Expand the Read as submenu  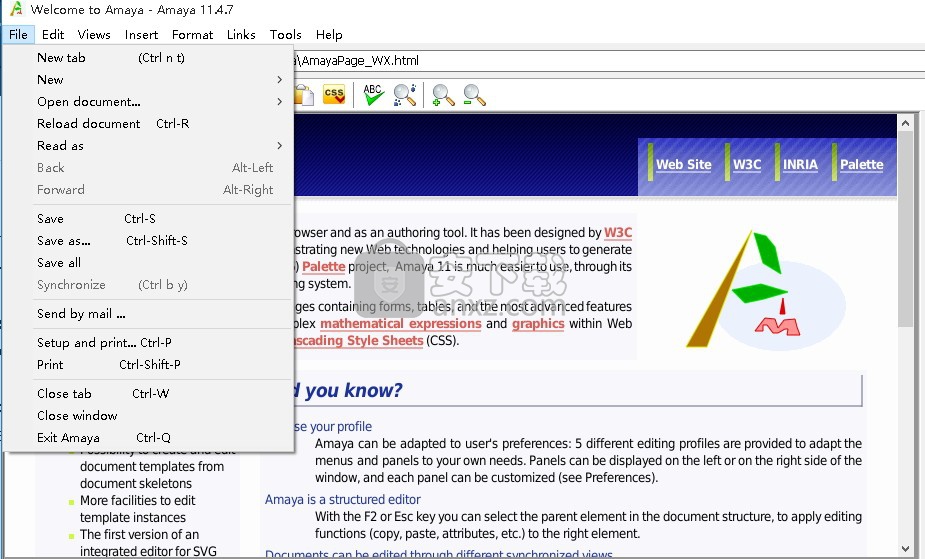[149, 146]
